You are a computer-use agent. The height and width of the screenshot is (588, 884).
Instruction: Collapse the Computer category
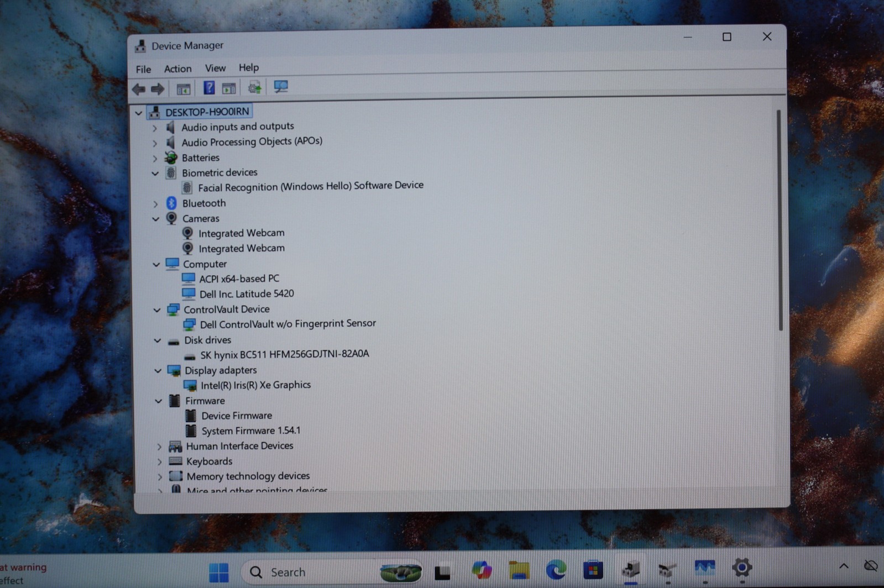coord(156,265)
